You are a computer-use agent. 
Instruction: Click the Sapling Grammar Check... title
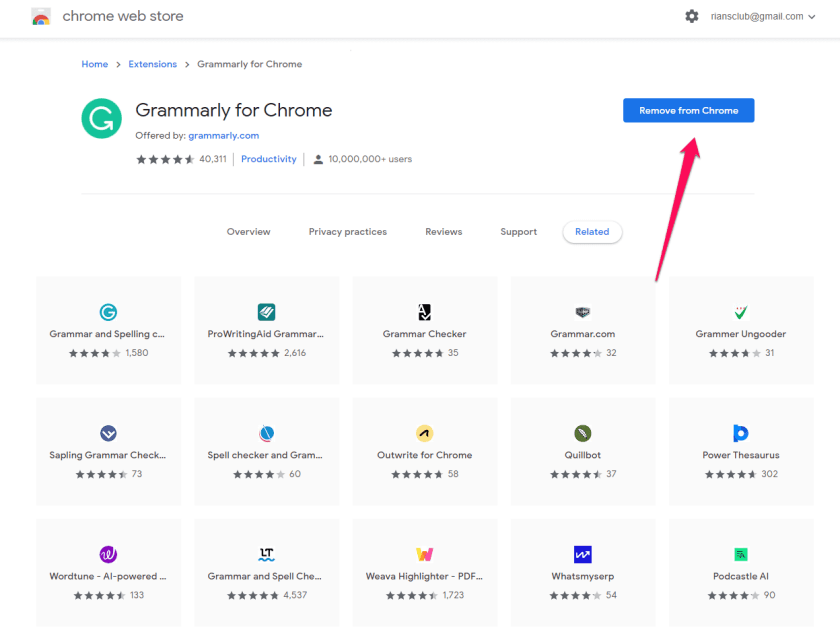[108, 455]
